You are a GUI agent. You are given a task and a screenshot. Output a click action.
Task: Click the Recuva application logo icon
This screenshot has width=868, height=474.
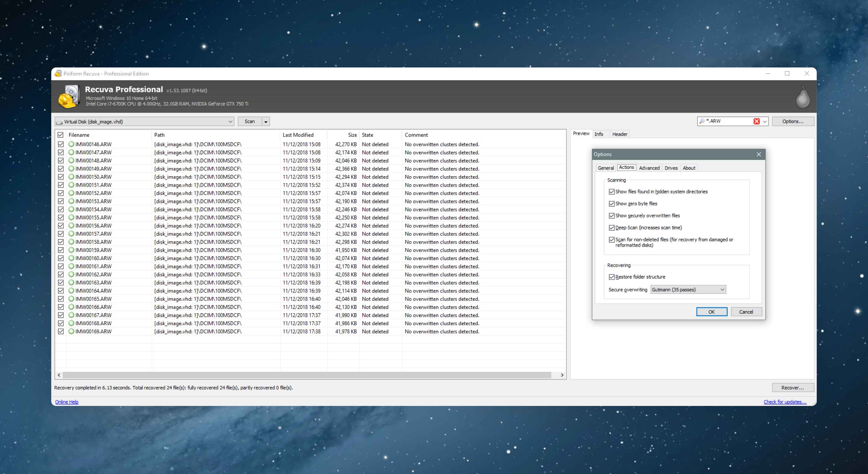(70, 96)
